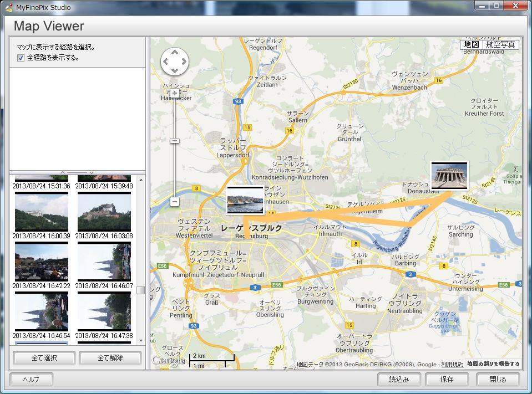Zoom out with the minus button

(x=175, y=202)
